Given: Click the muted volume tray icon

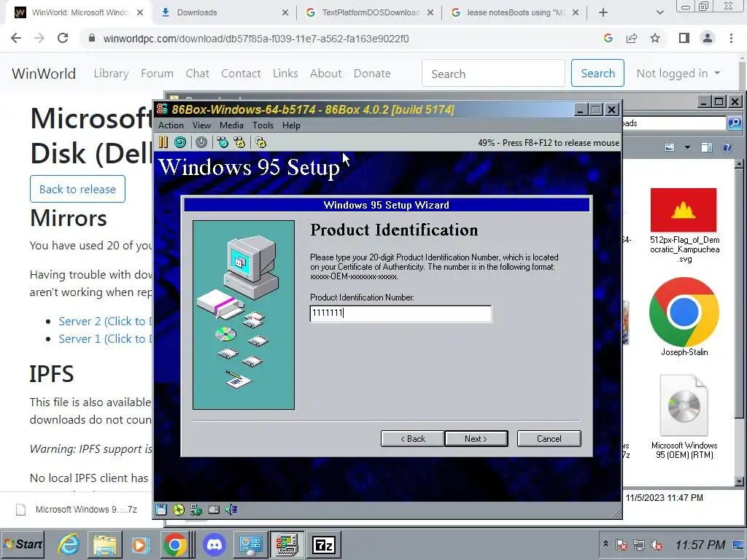Looking at the screenshot, I should click(x=657, y=544).
